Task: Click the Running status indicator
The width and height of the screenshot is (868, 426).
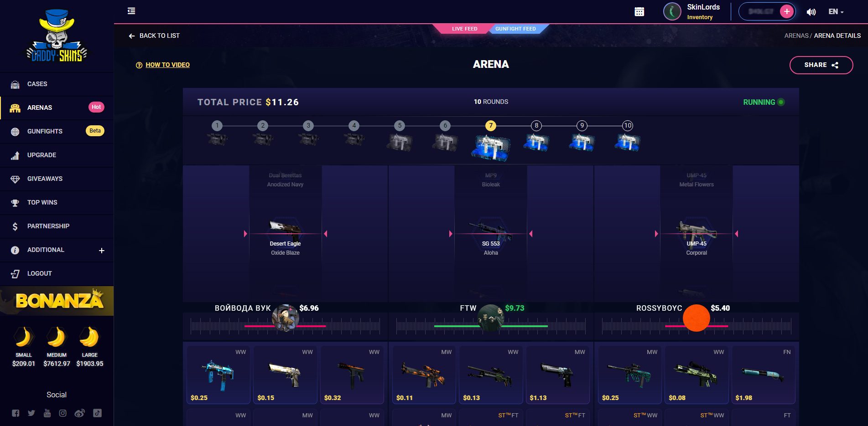Action: (764, 102)
